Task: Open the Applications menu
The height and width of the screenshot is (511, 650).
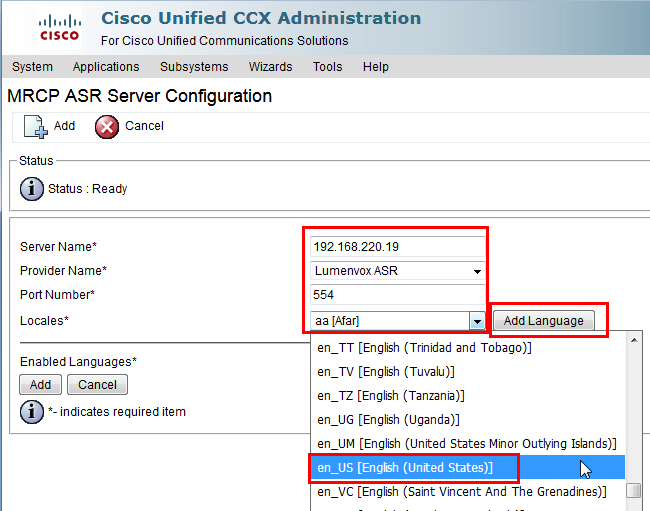Action: pos(106,67)
